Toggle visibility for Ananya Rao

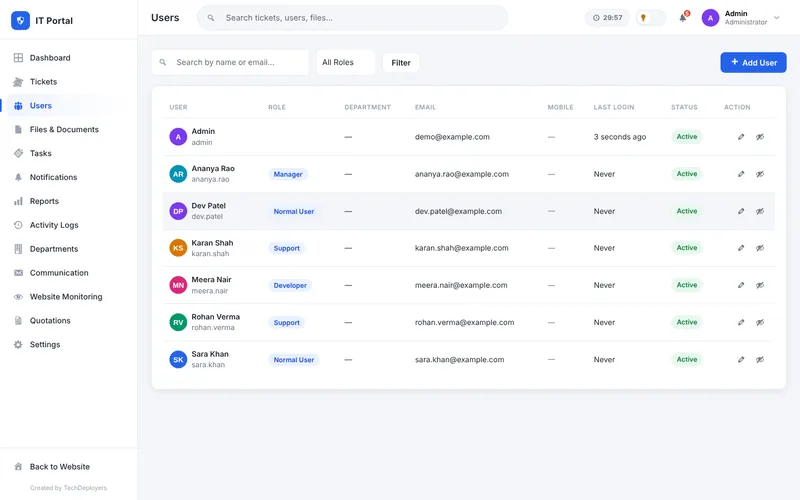point(760,174)
